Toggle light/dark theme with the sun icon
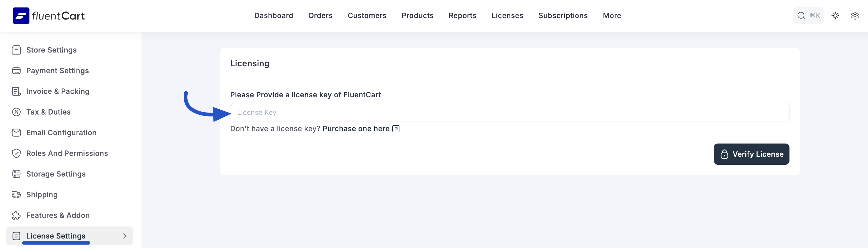 click(836, 15)
